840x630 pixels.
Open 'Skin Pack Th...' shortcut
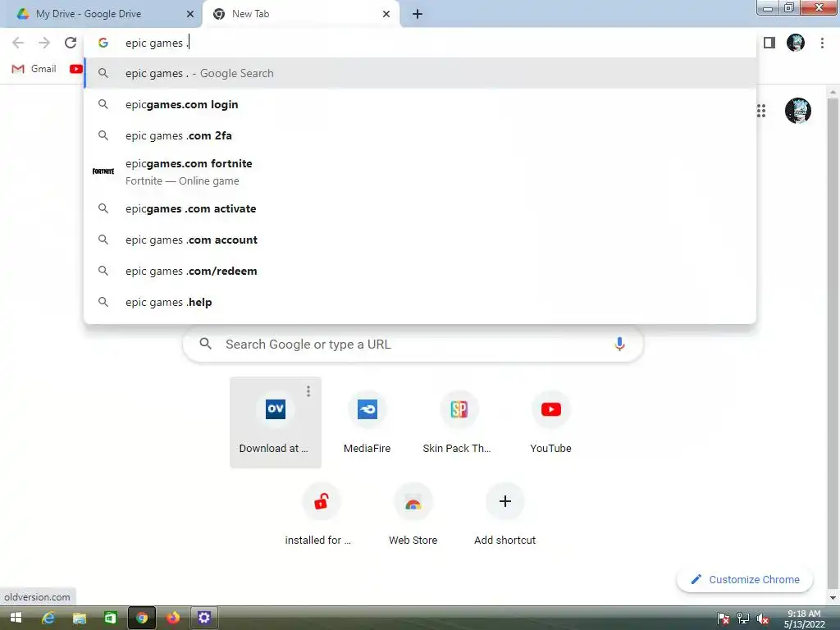459,422
